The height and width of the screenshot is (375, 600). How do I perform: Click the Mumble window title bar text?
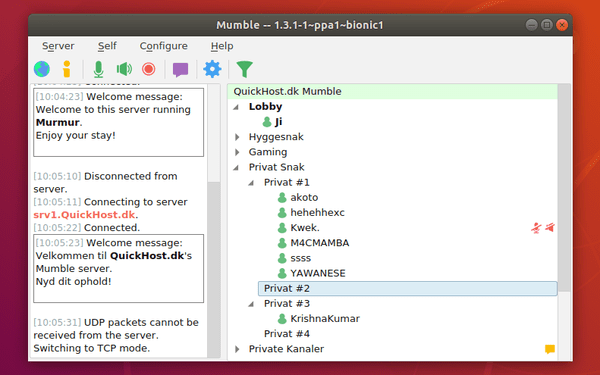300,25
